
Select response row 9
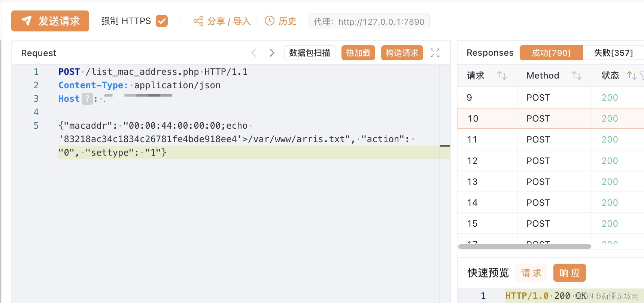[551, 98]
